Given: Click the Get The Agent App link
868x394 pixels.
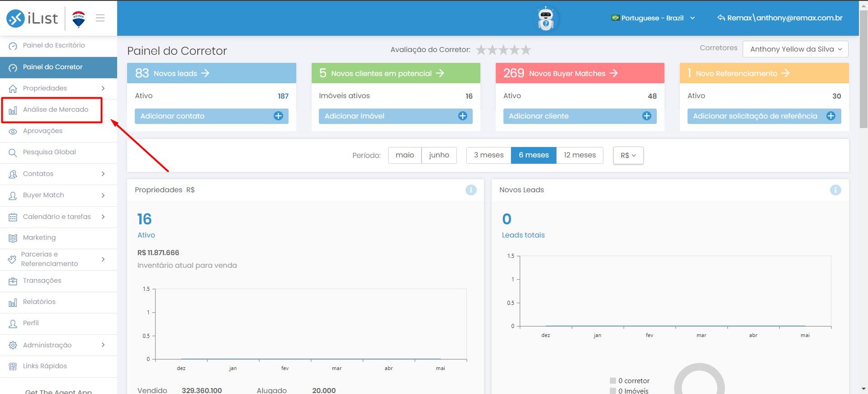Looking at the screenshot, I should pos(59,391).
